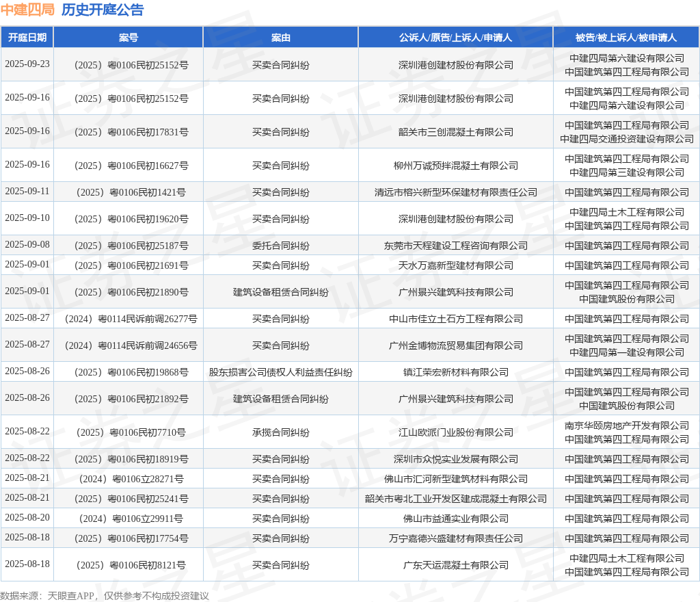
Task: Click case number 粤0106民初25241号
Action: (148, 499)
